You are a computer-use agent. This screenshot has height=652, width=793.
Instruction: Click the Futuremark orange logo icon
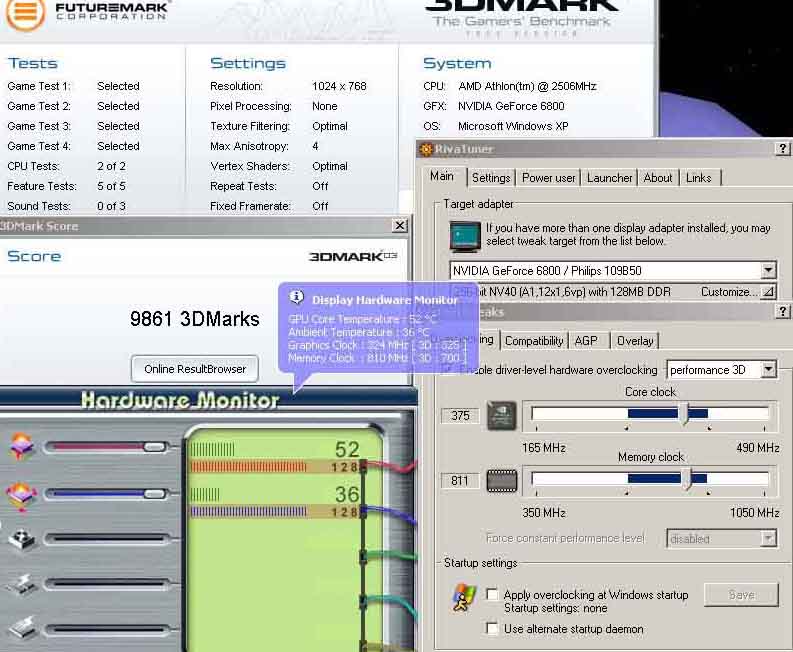click(25, 14)
